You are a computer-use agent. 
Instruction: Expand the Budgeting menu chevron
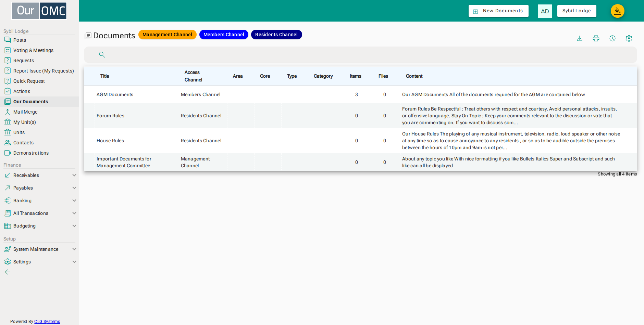74,226
